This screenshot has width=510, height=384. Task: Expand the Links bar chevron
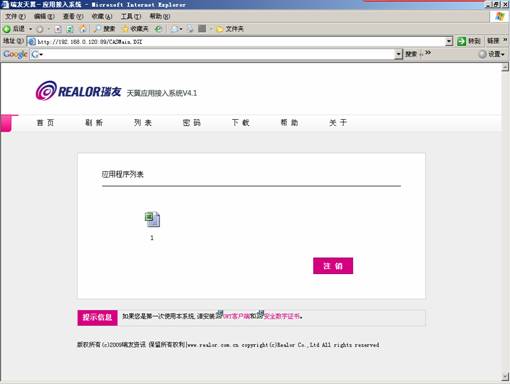[x=505, y=40]
